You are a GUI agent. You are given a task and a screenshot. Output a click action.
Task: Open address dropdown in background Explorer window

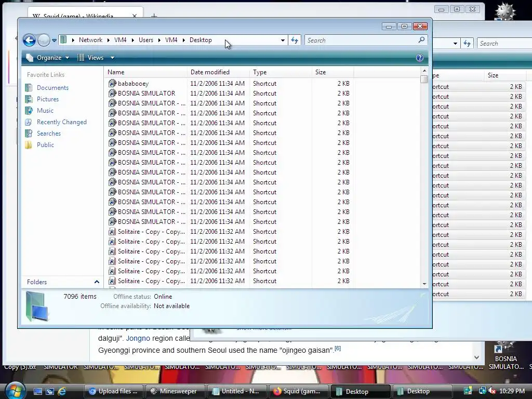(x=455, y=44)
